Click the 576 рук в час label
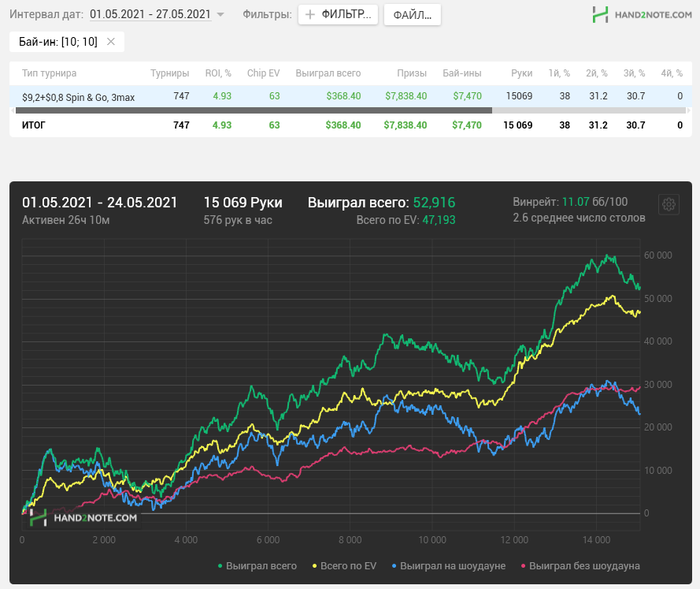 tap(238, 220)
